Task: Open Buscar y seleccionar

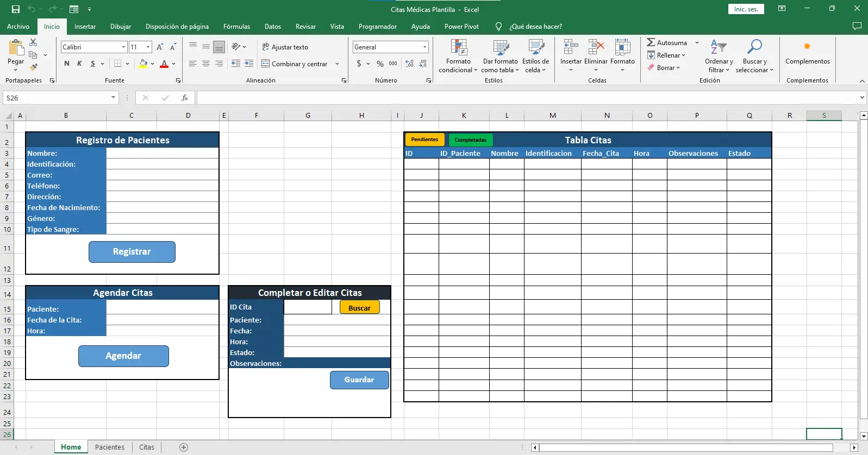Action: click(754, 56)
